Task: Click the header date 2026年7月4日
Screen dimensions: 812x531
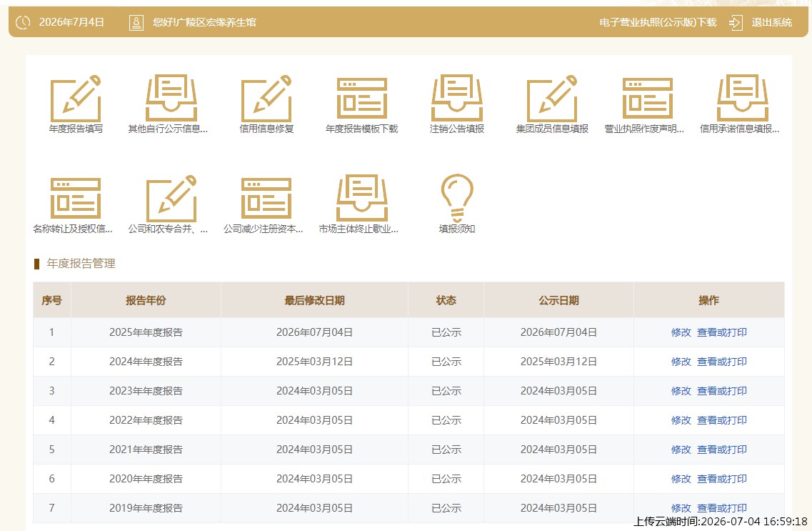Action: (x=71, y=22)
